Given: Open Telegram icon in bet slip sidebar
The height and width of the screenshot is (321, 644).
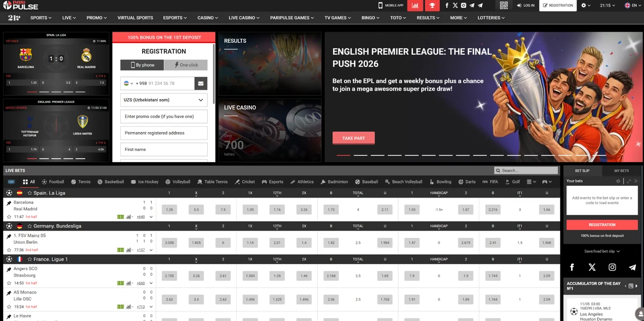Looking at the screenshot, I should point(632,267).
